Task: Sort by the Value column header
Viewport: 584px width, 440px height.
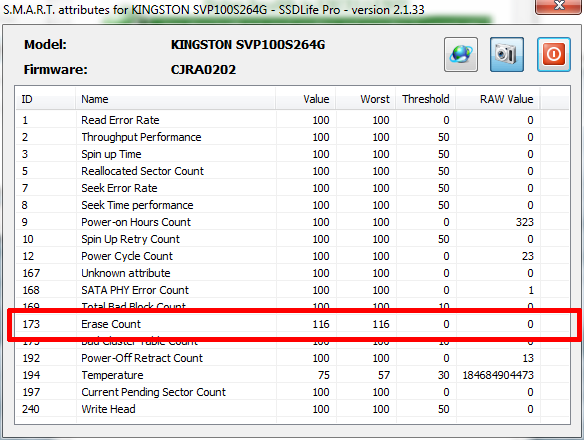Action: coord(306,99)
